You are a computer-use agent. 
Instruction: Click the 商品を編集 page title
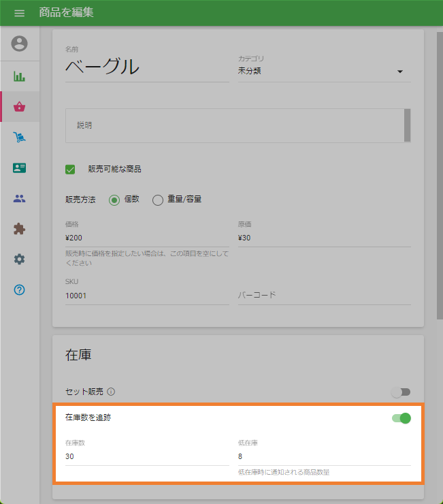(67, 12)
